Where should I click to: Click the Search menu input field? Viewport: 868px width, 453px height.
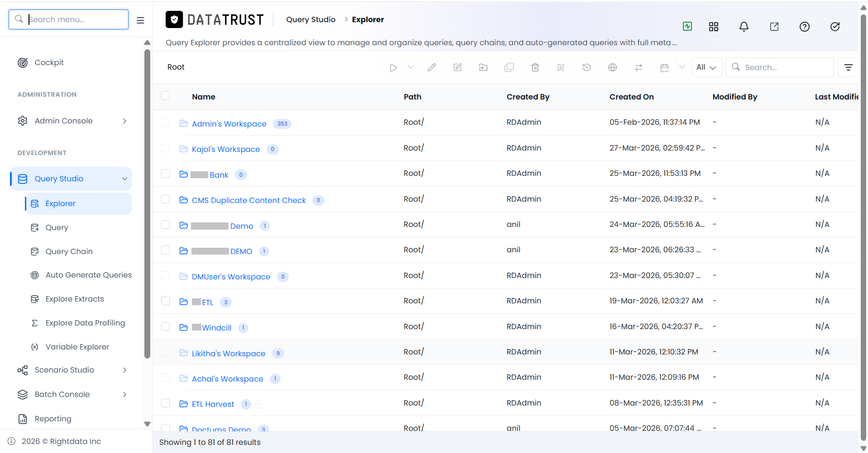69,19
